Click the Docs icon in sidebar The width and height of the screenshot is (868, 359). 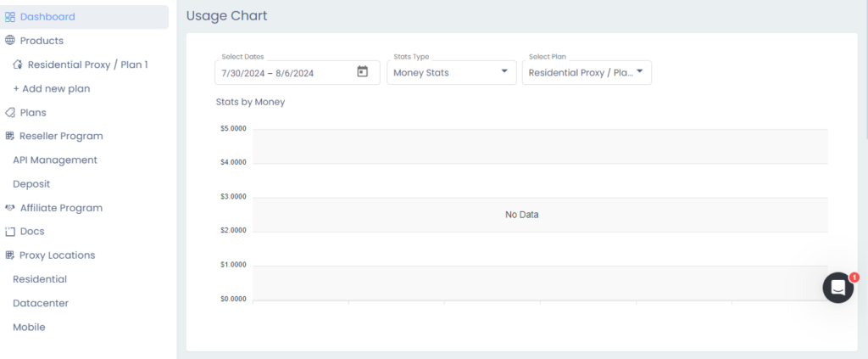(x=10, y=231)
